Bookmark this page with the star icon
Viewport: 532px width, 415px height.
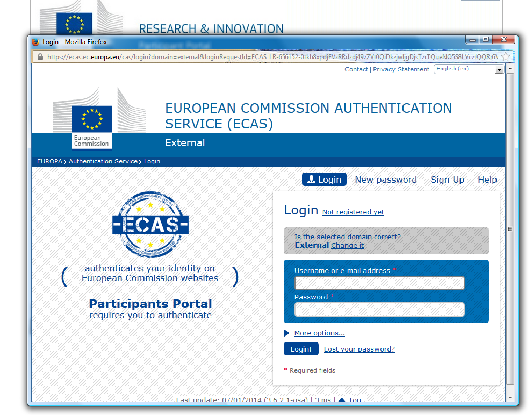[506, 56]
